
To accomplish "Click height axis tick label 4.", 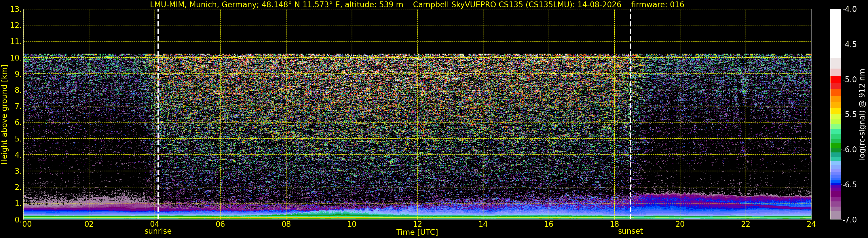I will (18, 155).
